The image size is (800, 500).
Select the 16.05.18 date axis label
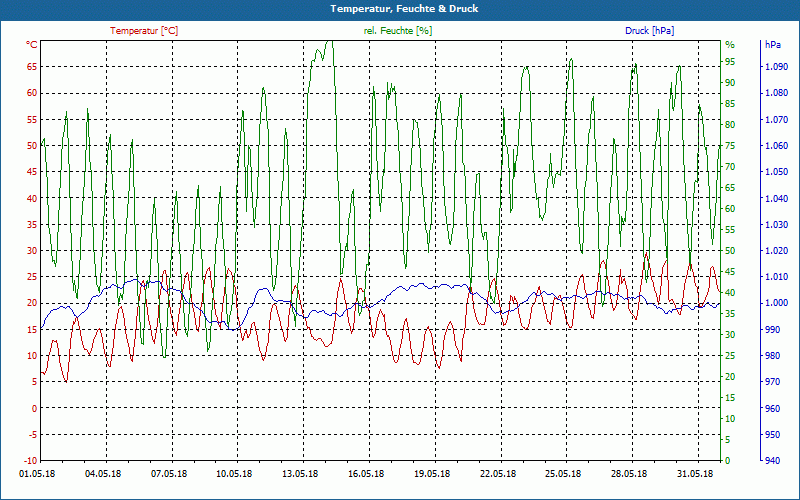click(x=366, y=473)
